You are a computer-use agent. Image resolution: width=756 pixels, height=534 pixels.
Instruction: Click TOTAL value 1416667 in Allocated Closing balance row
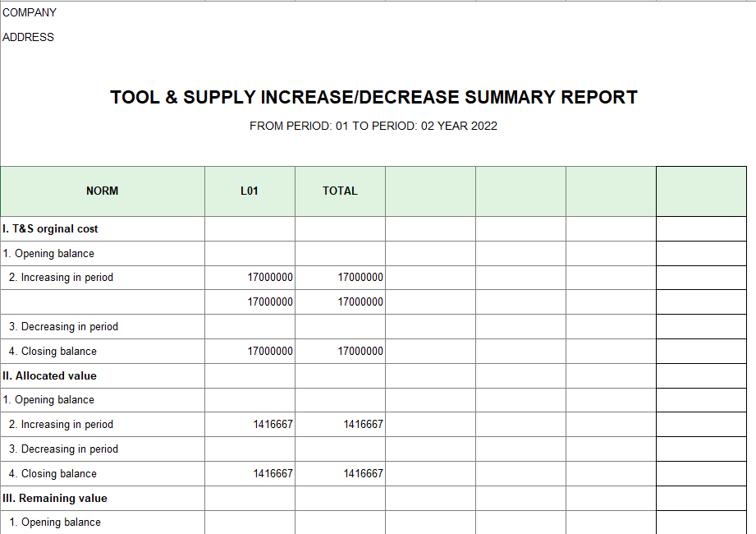[x=363, y=473]
